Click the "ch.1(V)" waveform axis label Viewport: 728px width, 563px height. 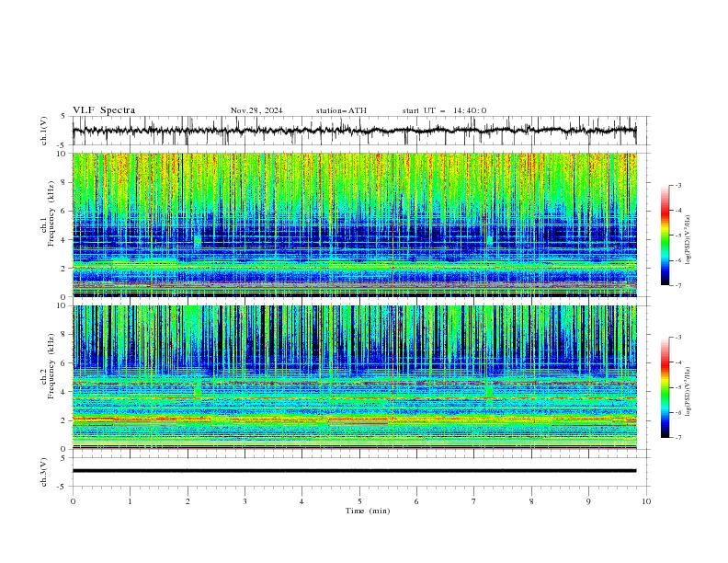point(44,131)
